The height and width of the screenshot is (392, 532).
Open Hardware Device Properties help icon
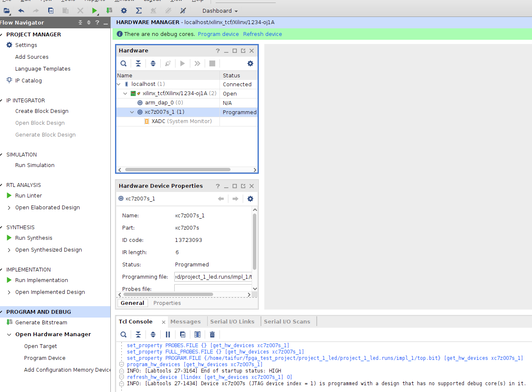218,186
